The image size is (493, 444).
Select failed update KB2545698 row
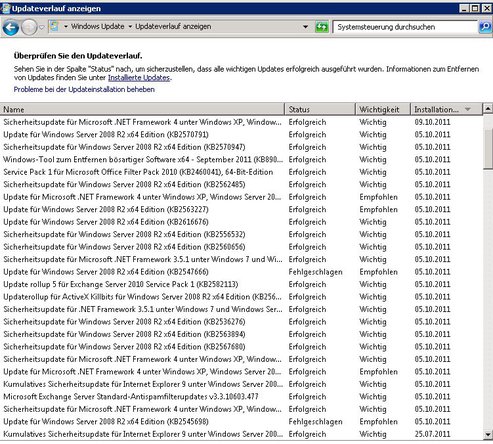[x=241, y=422]
